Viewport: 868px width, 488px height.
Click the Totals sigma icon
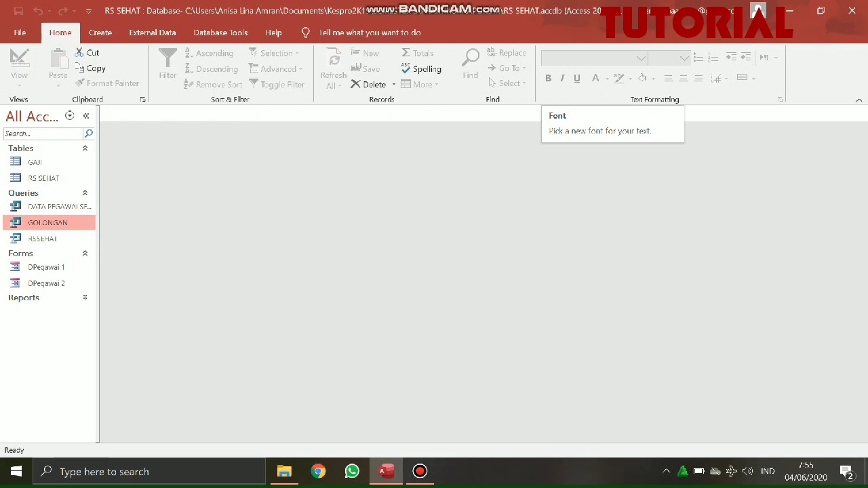click(x=406, y=53)
